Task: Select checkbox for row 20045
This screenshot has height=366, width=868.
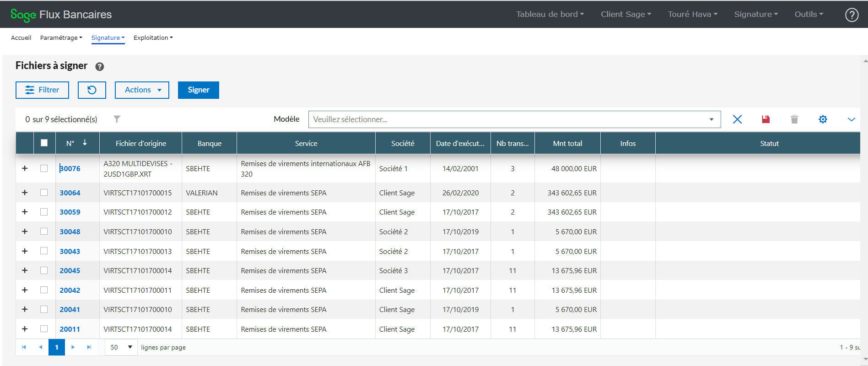Action: (44, 270)
